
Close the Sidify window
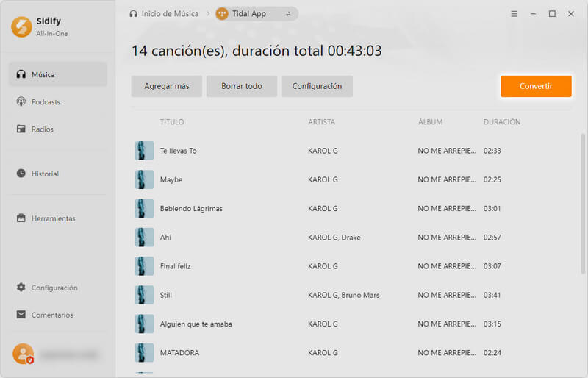pos(571,14)
